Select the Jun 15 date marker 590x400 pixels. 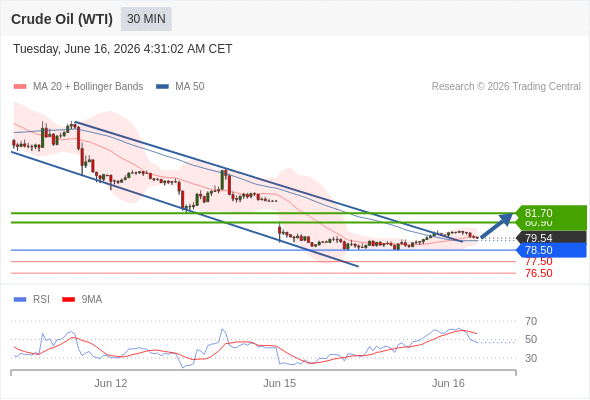(279, 383)
